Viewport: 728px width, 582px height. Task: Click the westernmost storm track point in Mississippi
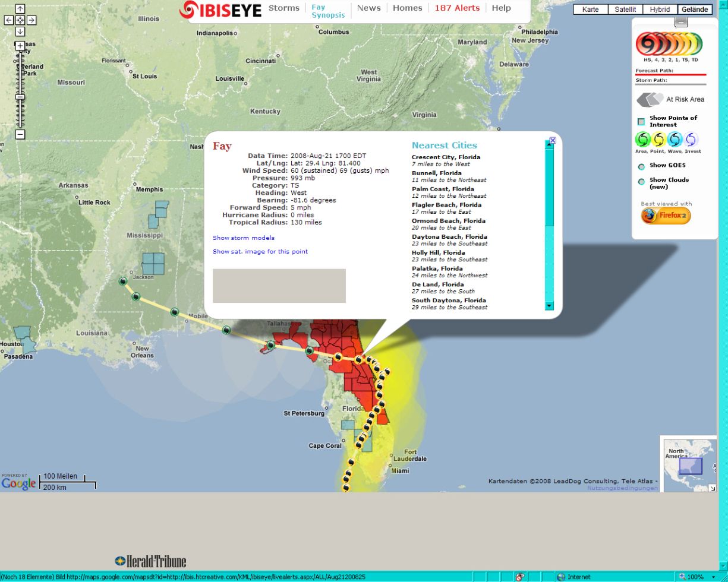[x=123, y=281]
